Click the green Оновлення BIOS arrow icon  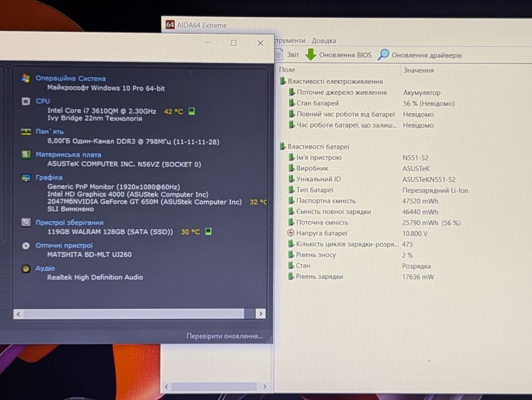click(x=310, y=54)
